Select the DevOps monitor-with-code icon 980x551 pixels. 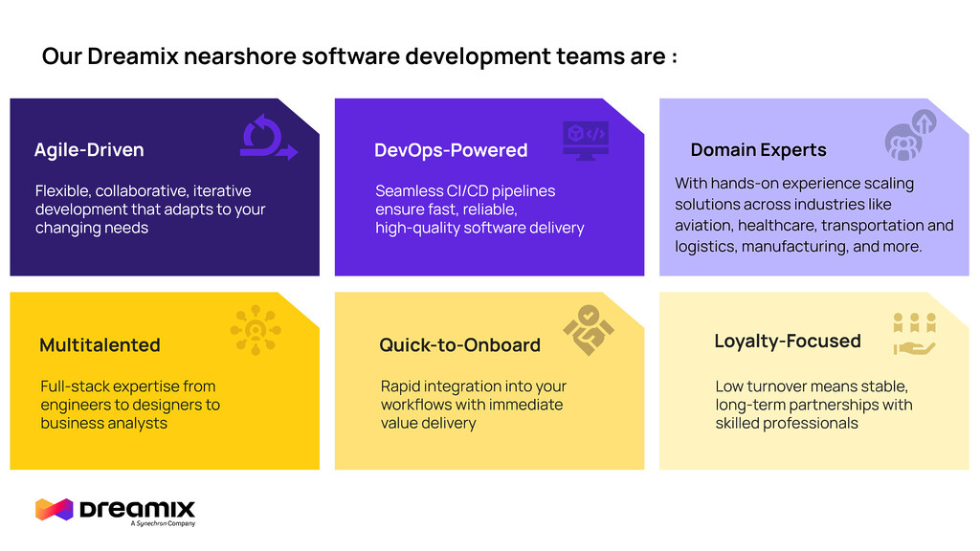tap(586, 137)
